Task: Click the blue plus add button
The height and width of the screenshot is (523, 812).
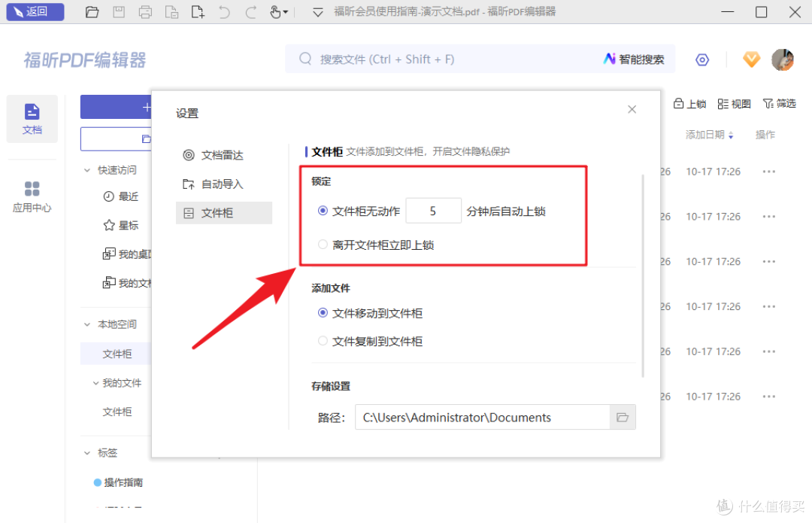Action: coord(116,107)
